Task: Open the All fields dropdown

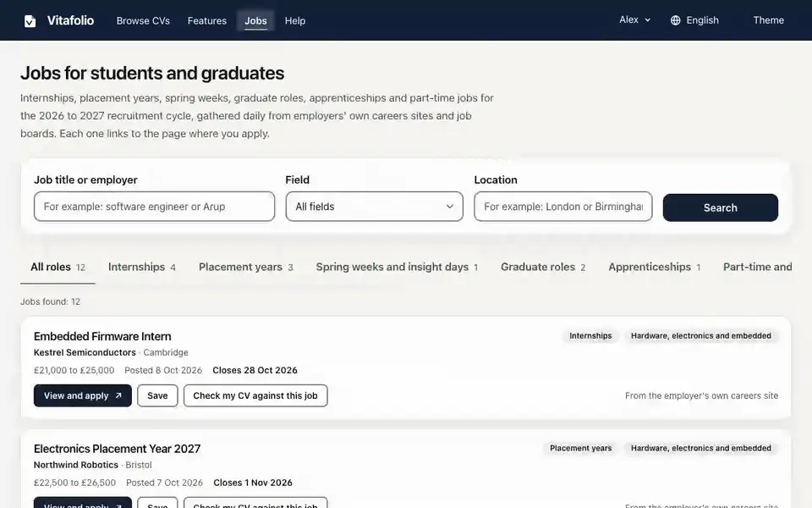Action: tap(374, 207)
